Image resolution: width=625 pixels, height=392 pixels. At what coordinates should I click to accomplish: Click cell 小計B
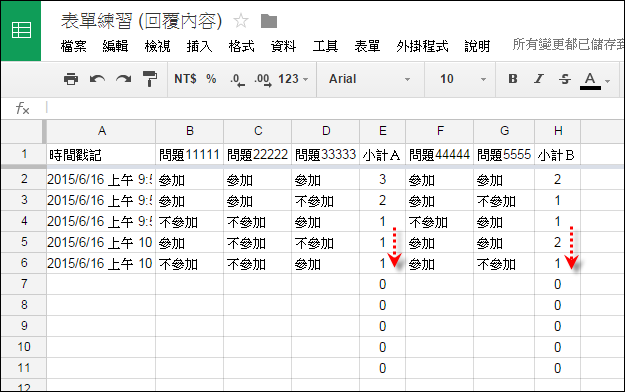coord(558,154)
